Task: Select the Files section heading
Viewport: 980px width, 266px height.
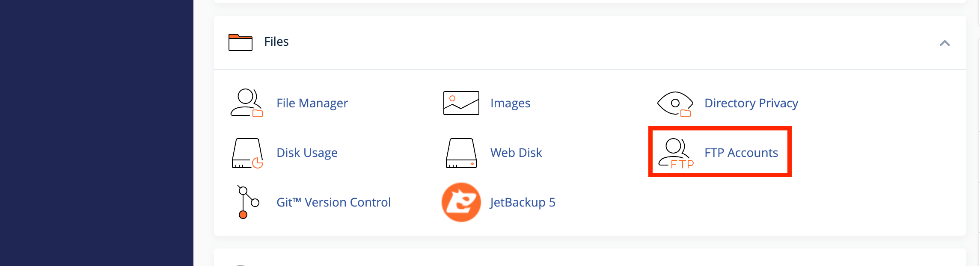Action: tap(277, 41)
